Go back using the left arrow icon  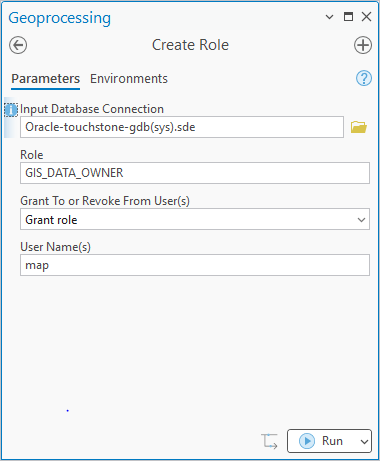(x=18, y=45)
